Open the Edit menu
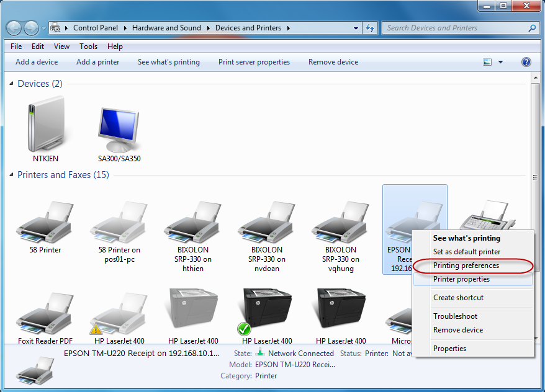This screenshot has width=545, height=392. (37, 47)
